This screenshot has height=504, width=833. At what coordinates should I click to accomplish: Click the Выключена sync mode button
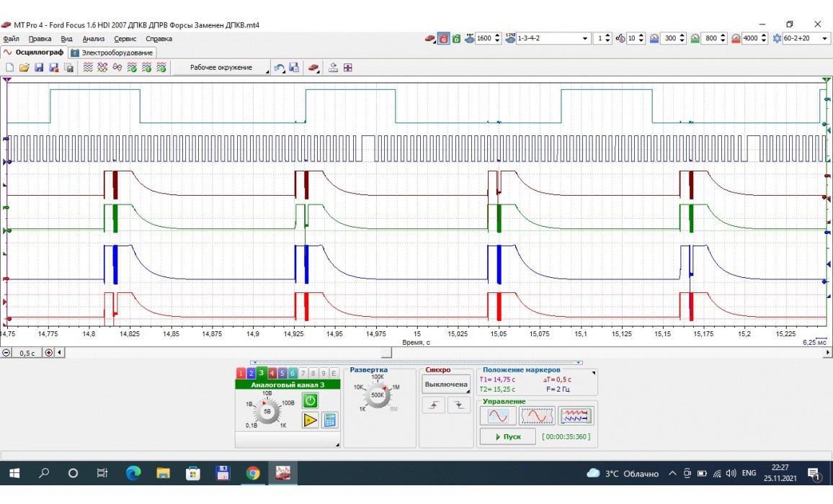coord(445,384)
